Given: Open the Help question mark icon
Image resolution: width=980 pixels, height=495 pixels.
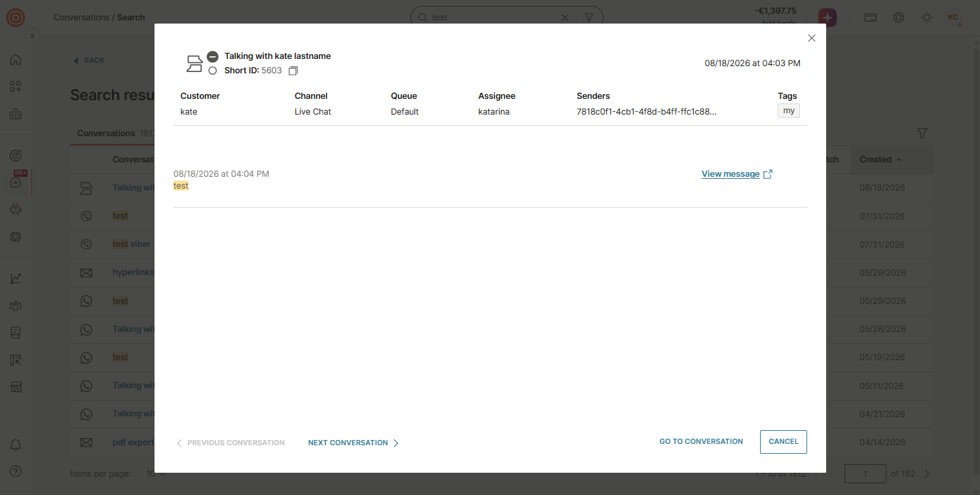Looking at the screenshot, I should pos(16,471).
